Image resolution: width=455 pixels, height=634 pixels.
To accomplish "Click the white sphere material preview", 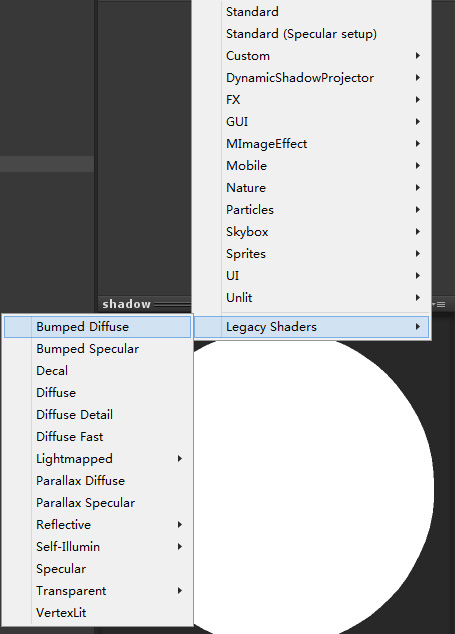I will point(314,487).
